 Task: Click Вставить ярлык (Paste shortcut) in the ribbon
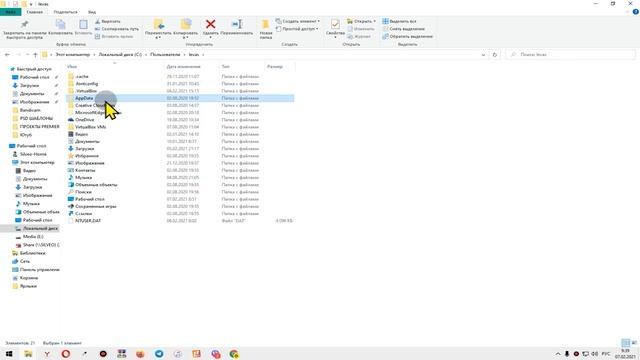pyautogui.click(x=114, y=37)
